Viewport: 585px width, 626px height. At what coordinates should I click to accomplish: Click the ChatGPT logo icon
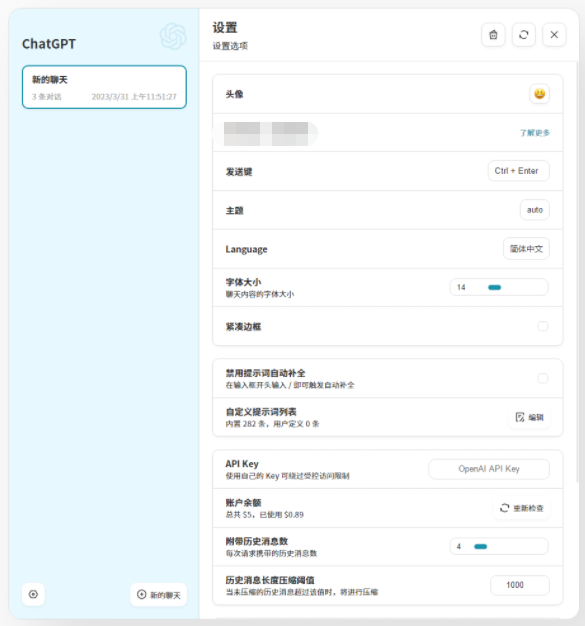tap(173, 36)
